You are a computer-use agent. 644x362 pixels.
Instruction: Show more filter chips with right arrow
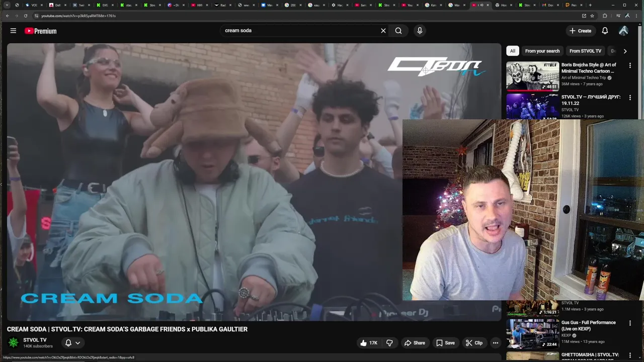point(625,51)
